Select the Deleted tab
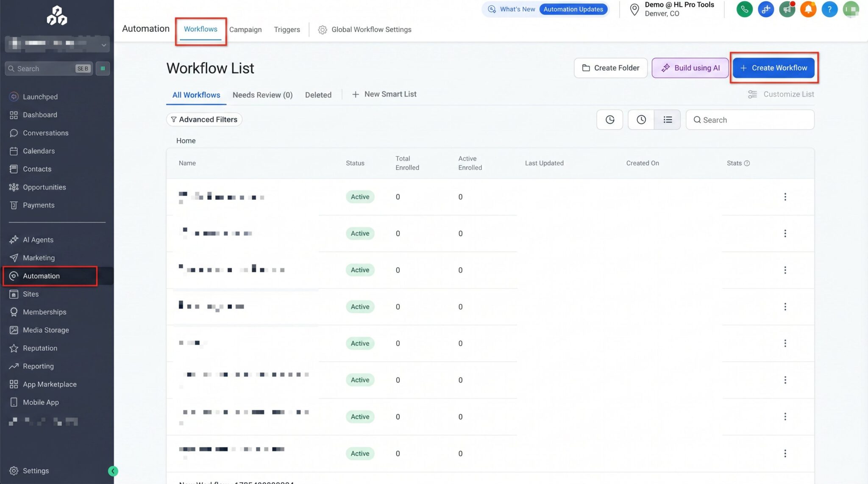Screen dimensions: 868x484 tap(318, 95)
